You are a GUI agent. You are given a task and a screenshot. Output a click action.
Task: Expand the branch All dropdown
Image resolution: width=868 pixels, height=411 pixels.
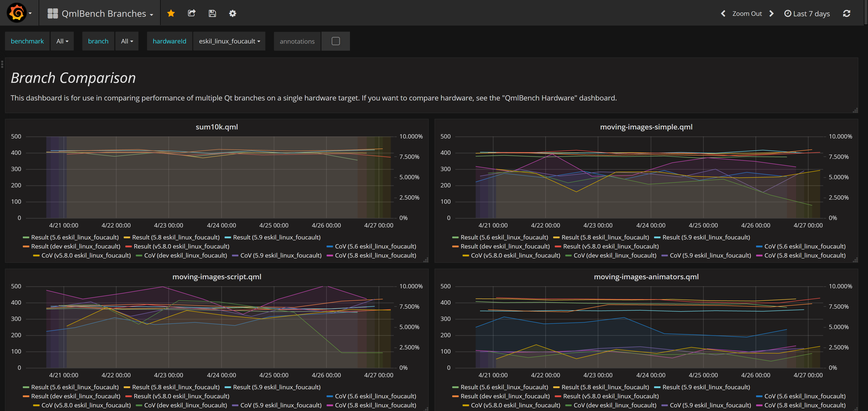127,41
